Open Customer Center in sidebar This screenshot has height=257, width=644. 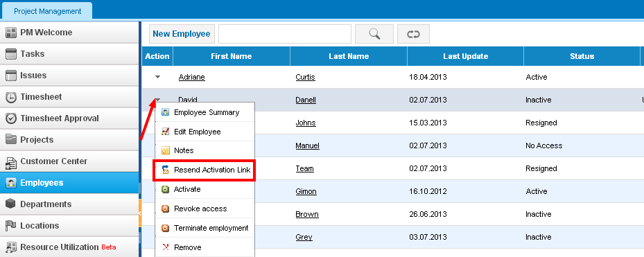[69, 162]
